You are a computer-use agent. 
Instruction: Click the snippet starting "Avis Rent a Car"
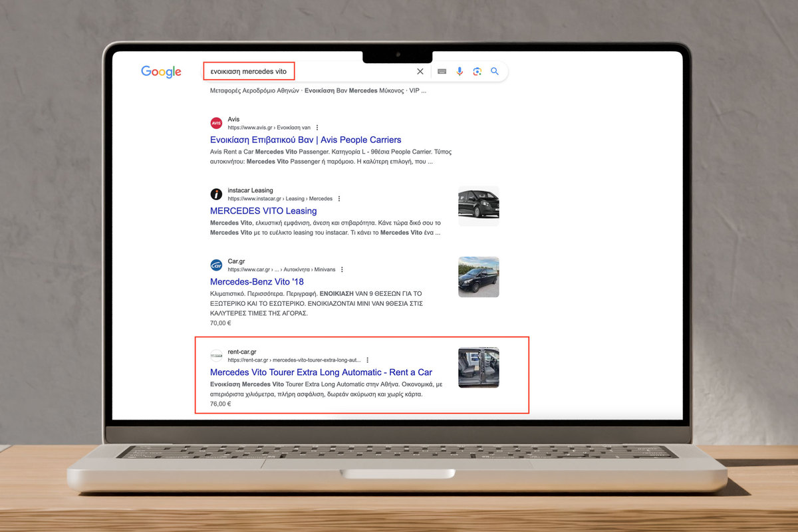point(331,156)
